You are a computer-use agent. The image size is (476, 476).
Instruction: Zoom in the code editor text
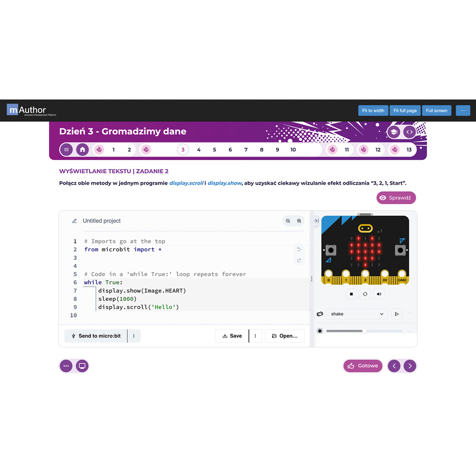coord(299,221)
